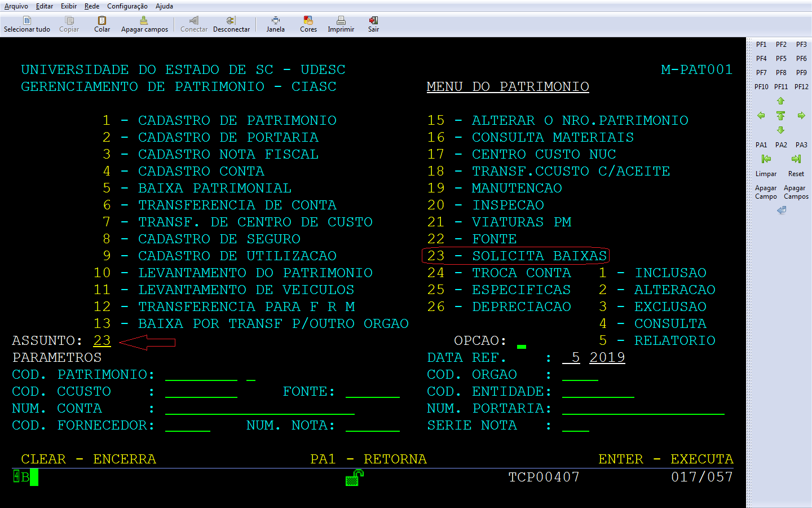Screen dimensions: 812x508
Task: Click the Reset button in keypad panel
Action: (x=796, y=174)
